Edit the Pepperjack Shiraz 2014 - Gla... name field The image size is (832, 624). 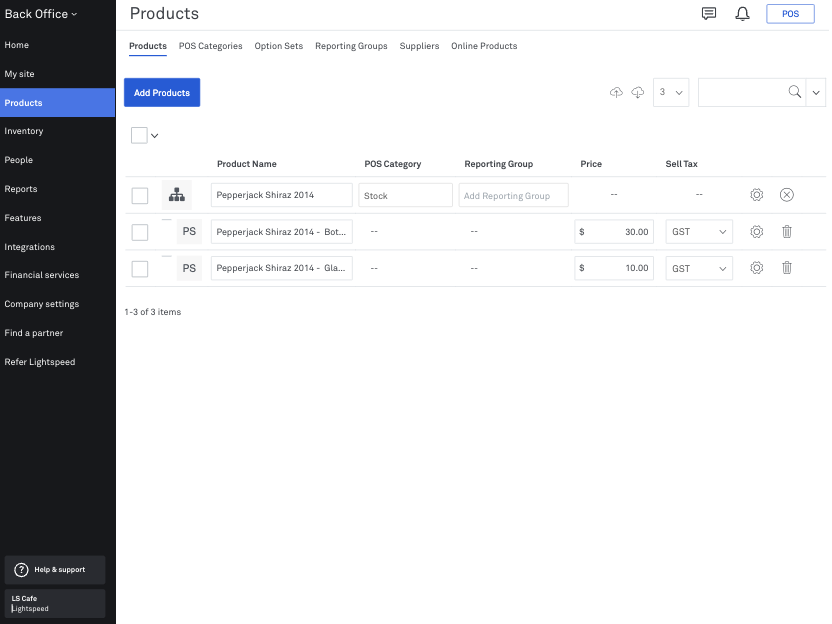(281, 268)
